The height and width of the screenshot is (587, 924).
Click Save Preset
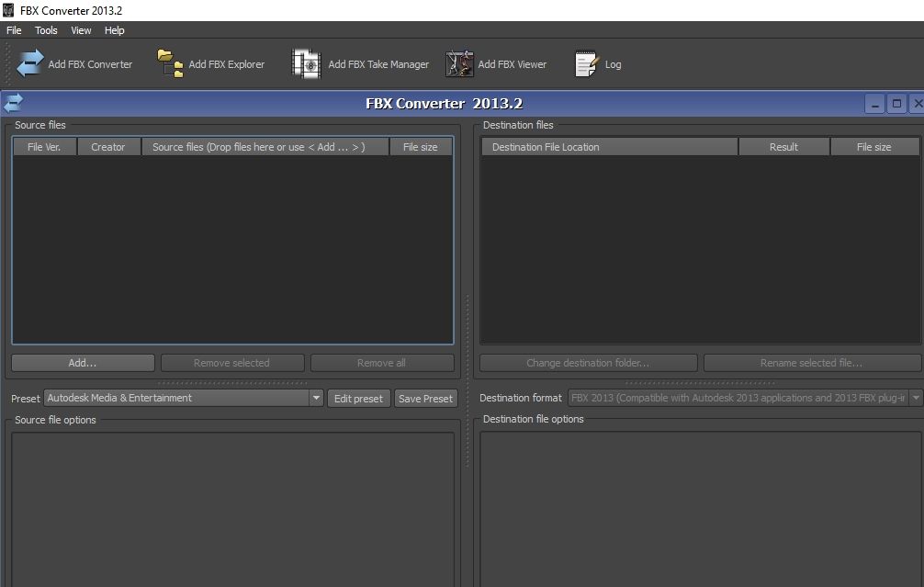point(425,398)
